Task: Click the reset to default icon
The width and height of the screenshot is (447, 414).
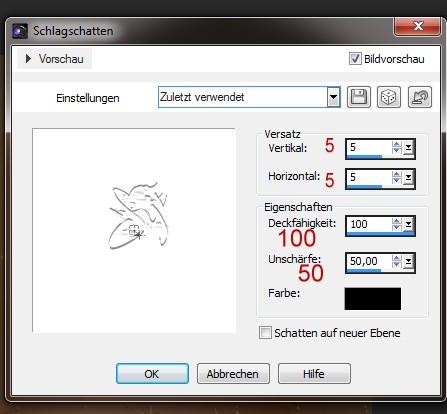Action: coord(420,97)
